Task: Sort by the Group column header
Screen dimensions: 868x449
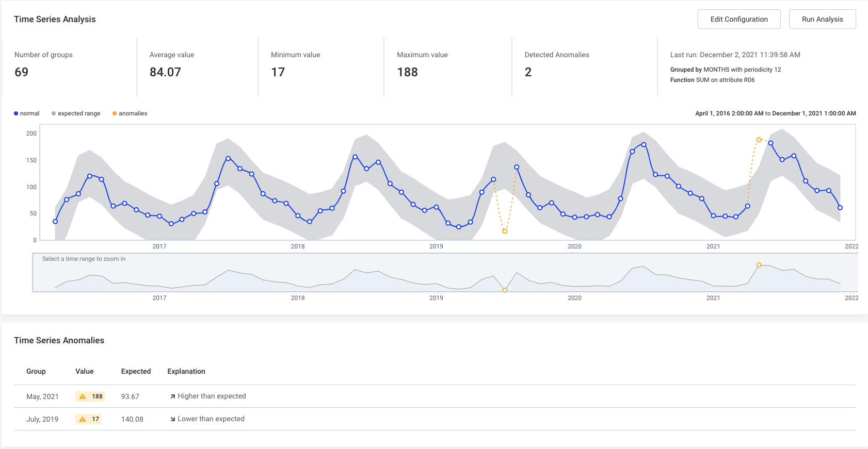Action: [36, 371]
